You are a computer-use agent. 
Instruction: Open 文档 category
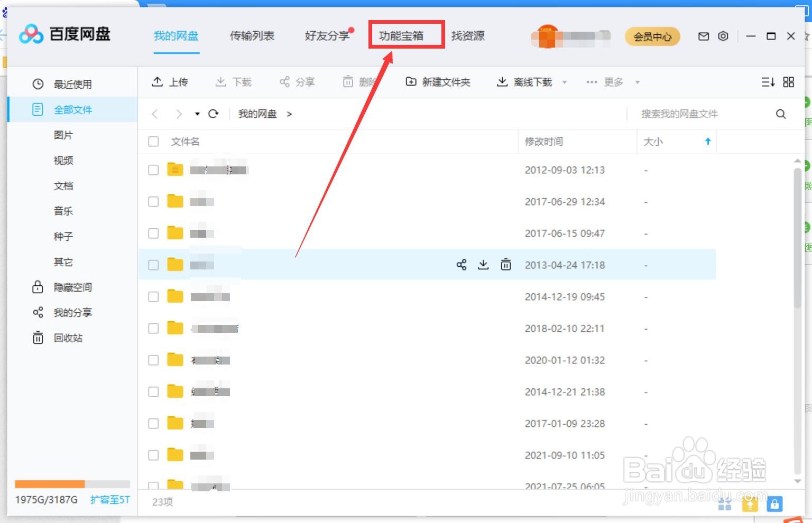tap(63, 186)
